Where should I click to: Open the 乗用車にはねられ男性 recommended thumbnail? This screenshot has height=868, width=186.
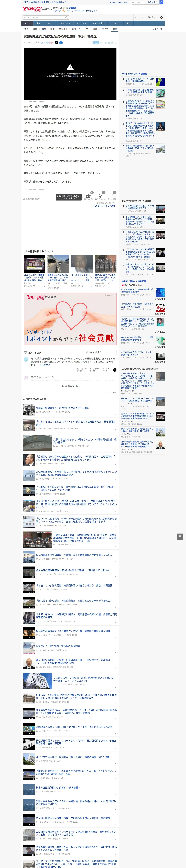(x=58, y=264)
